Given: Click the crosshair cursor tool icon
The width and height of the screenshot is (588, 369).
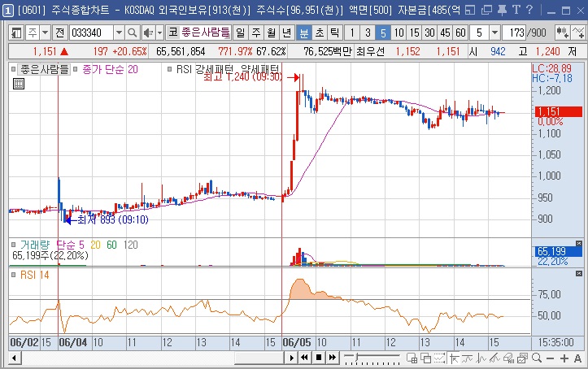Looking at the screenshot, I should point(454,358).
